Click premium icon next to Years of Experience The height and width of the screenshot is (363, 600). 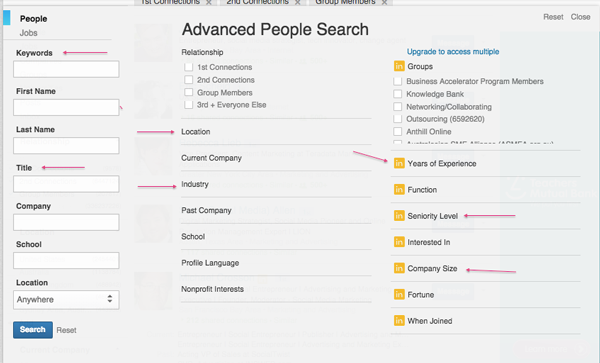point(399,163)
